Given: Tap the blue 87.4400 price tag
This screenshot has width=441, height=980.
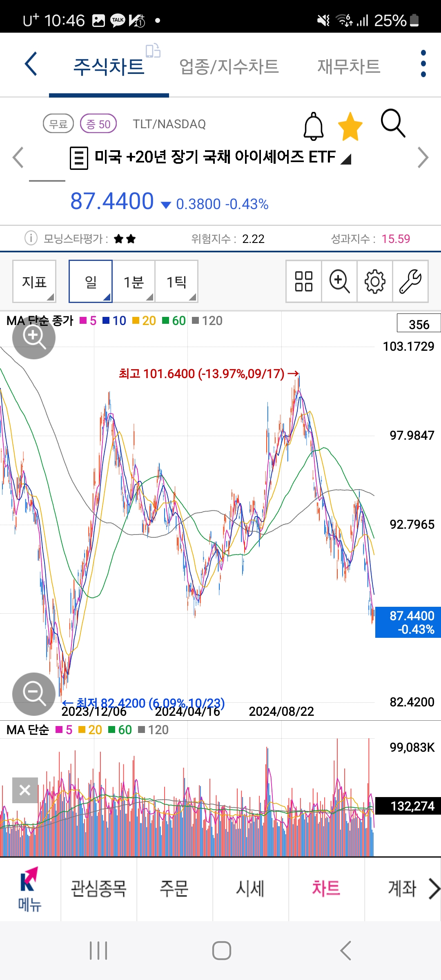Looking at the screenshot, I should coord(408,622).
